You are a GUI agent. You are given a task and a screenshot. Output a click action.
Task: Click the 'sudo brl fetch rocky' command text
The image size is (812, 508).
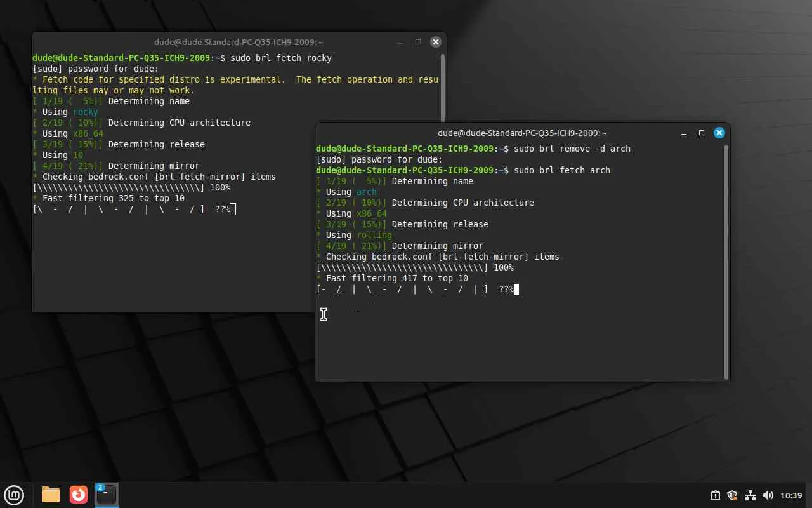click(281, 58)
